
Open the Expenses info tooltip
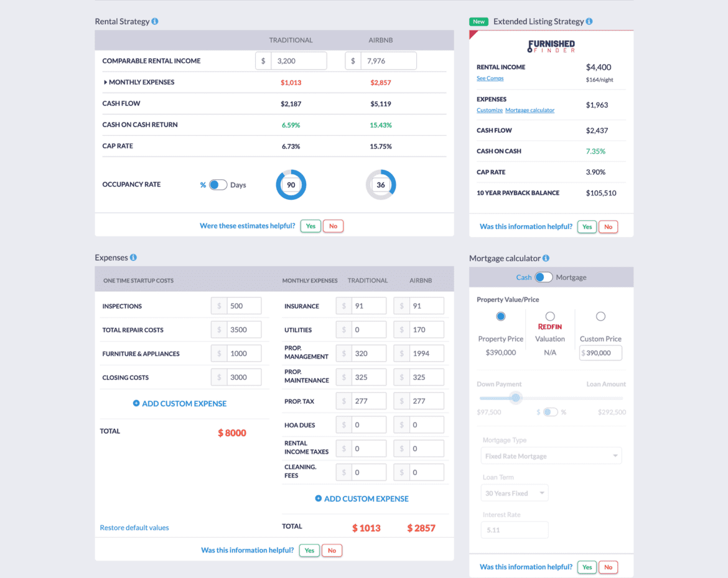(x=133, y=257)
